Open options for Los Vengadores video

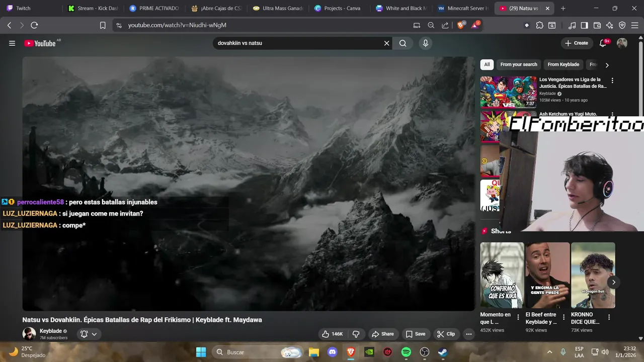[x=612, y=80]
